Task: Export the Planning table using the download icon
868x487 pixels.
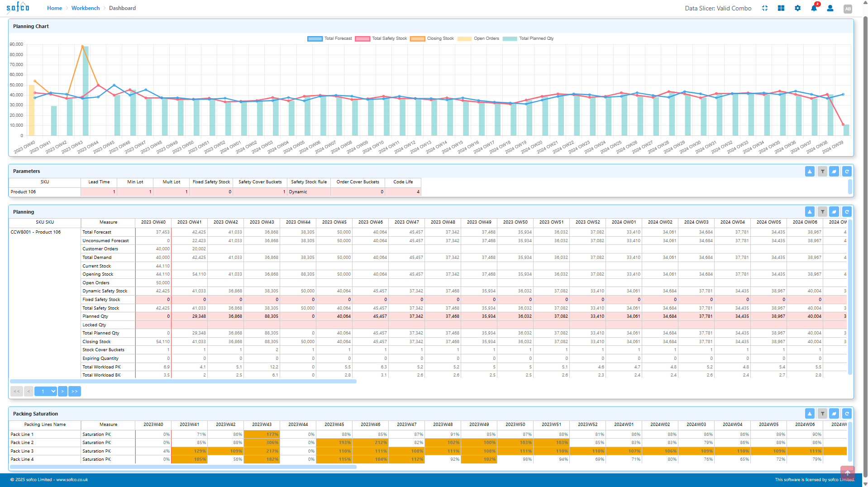Action: [x=810, y=211]
